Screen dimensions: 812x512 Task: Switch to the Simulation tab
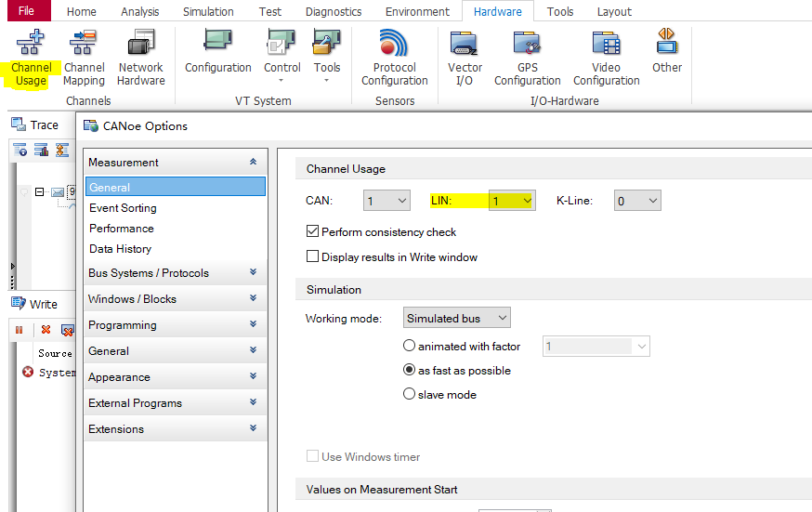coord(208,11)
